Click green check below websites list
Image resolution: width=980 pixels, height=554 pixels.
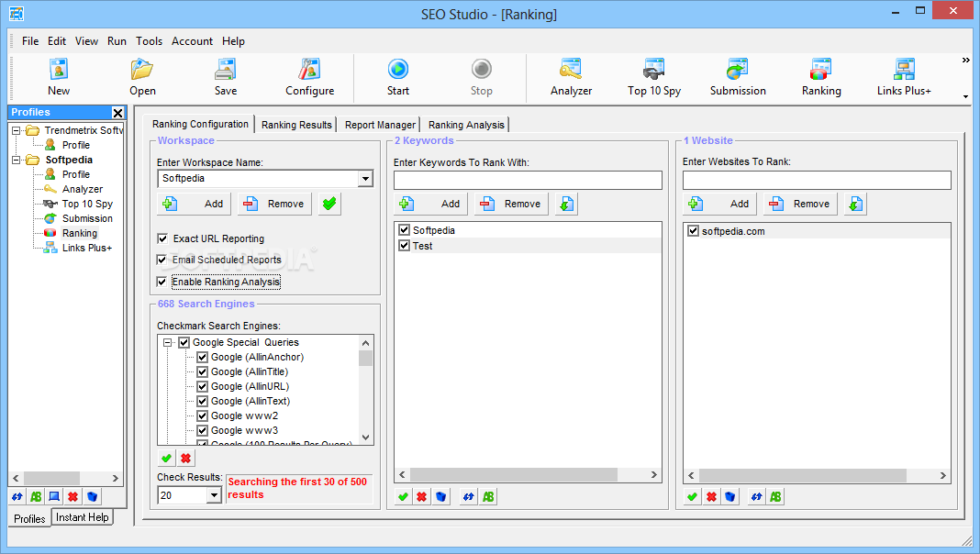coord(692,497)
